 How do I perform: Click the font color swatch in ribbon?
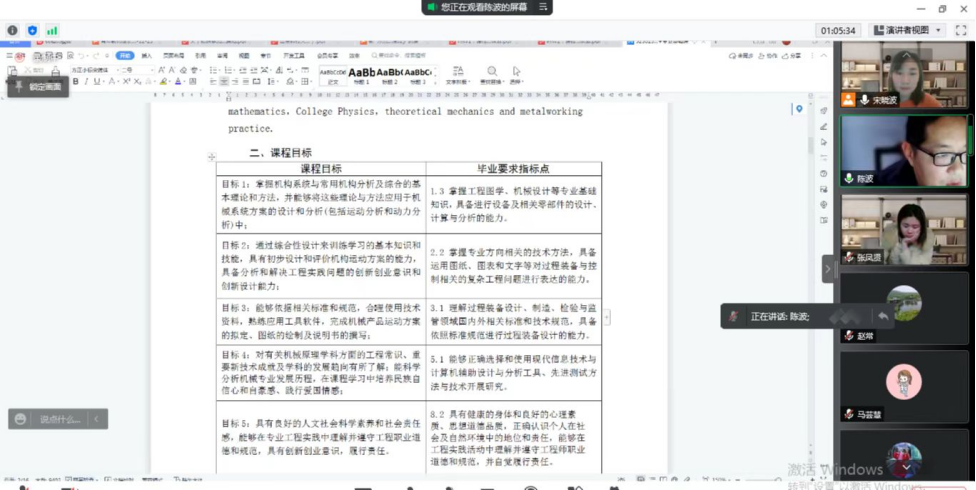(x=178, y=82)
